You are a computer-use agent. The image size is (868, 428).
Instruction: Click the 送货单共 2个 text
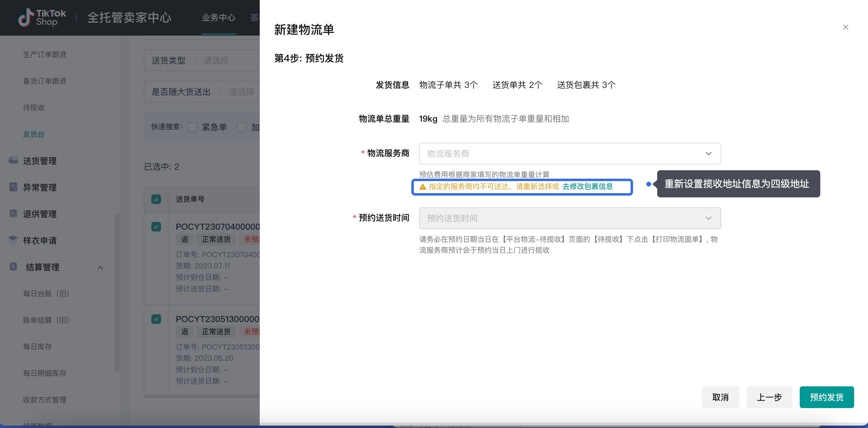[x=517, y=85]
